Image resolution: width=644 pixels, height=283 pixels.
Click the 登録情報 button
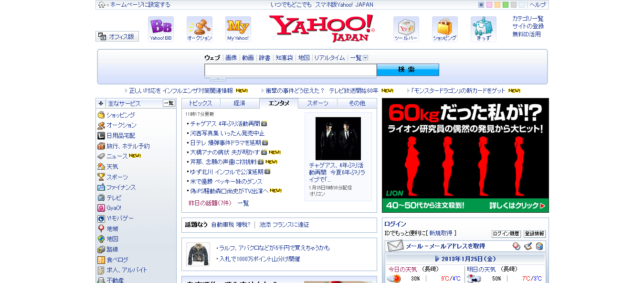[534, 234]
